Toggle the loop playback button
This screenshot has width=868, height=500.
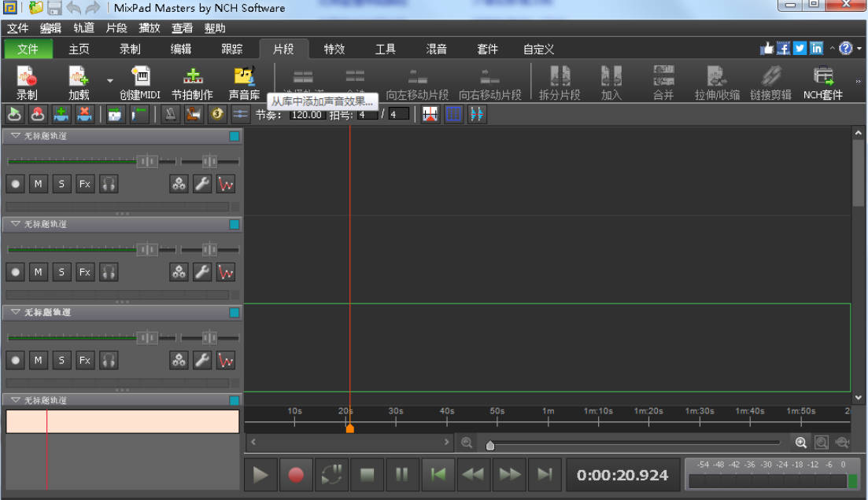[331, 475]
